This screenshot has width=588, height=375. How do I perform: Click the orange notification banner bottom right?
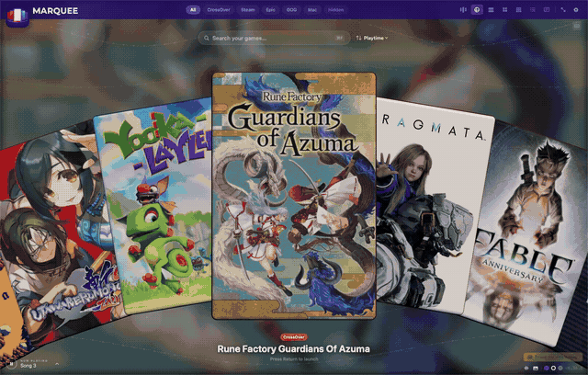coord(553,357)
